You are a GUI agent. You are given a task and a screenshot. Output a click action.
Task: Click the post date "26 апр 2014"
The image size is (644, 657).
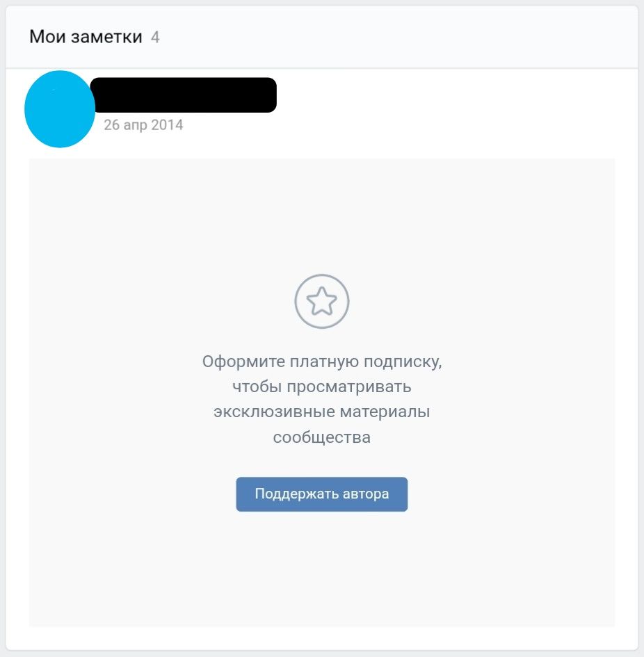(143, 125)
